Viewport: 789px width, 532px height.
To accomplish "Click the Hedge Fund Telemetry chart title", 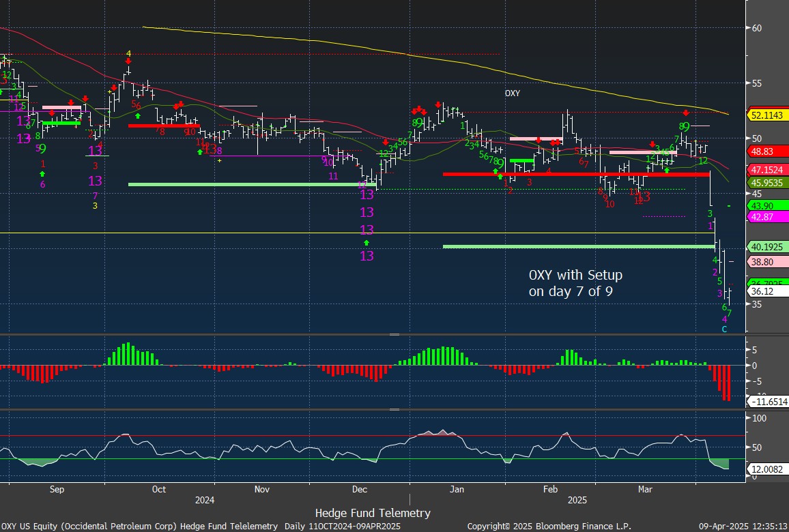I will click(373, 513).
